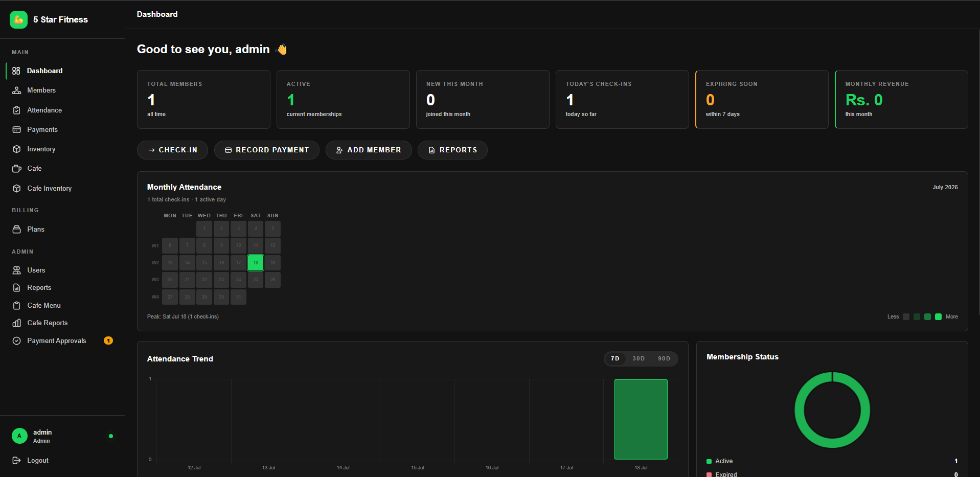Click "Peak: Sat Jul 18 (1 check-ins)" text
The width and height of the screenshot is (980, 477).
[183, 316]
